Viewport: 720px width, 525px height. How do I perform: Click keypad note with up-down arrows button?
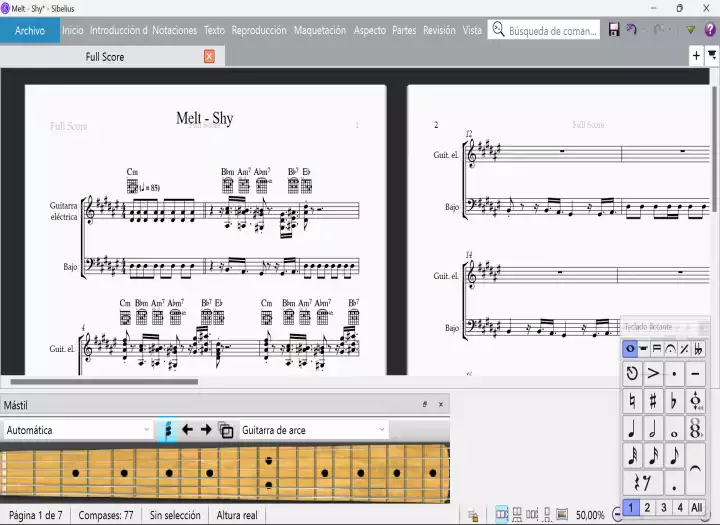[695, 401]
